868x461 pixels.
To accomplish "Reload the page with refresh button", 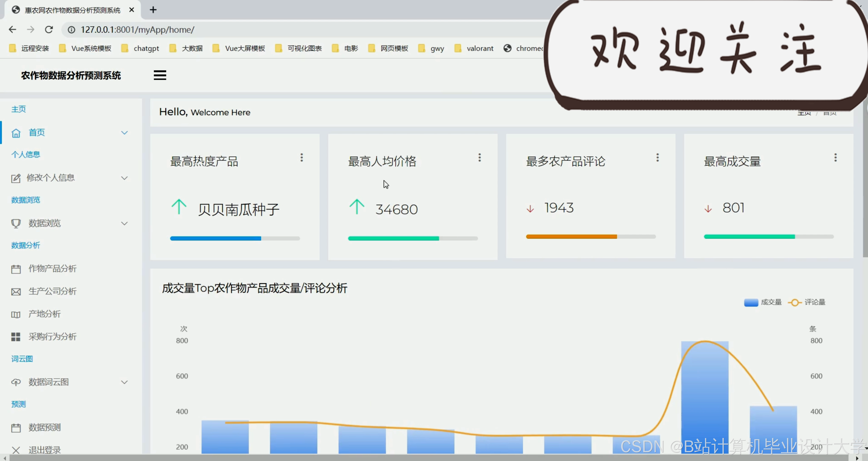I will (49, 30).
